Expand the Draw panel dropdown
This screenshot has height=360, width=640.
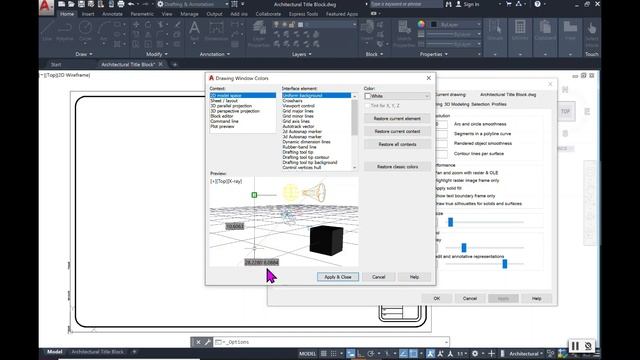tap(84, 54)
